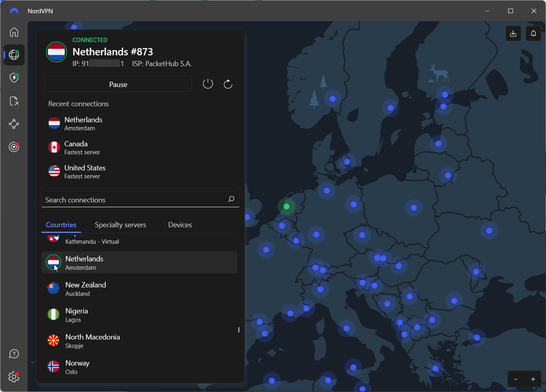Viewport: 546px width, 392px height.
Task: Click the Netherlands flag in the connection header
Action: (x=57, y=52)
